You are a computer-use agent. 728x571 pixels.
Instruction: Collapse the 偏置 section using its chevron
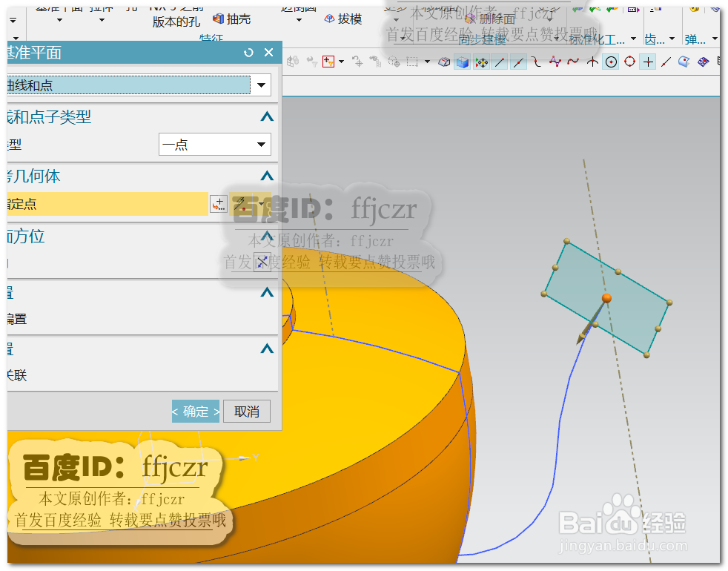(267, 292)
